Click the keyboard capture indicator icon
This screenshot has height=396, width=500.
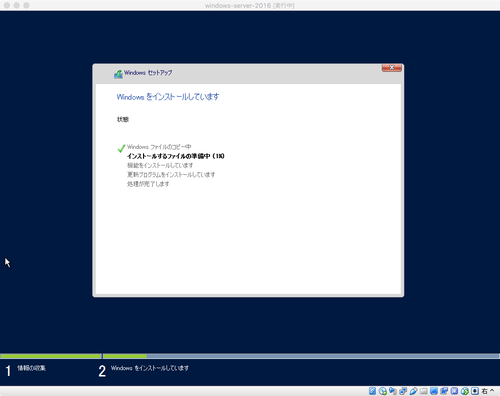pyautogui.click(x=475, y=391)
